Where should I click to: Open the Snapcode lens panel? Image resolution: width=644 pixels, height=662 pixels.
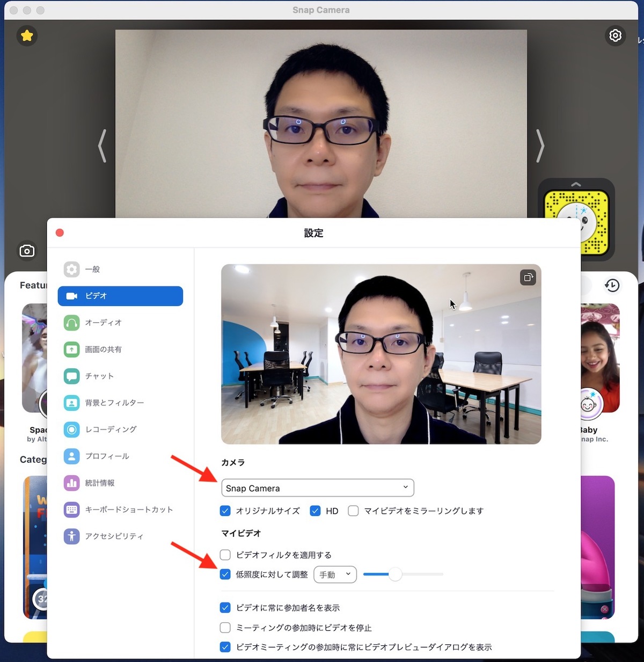[577, 222]
